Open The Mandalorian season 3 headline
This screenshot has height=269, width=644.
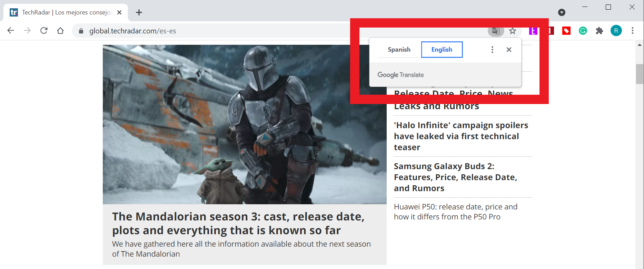tap(238, 223)
